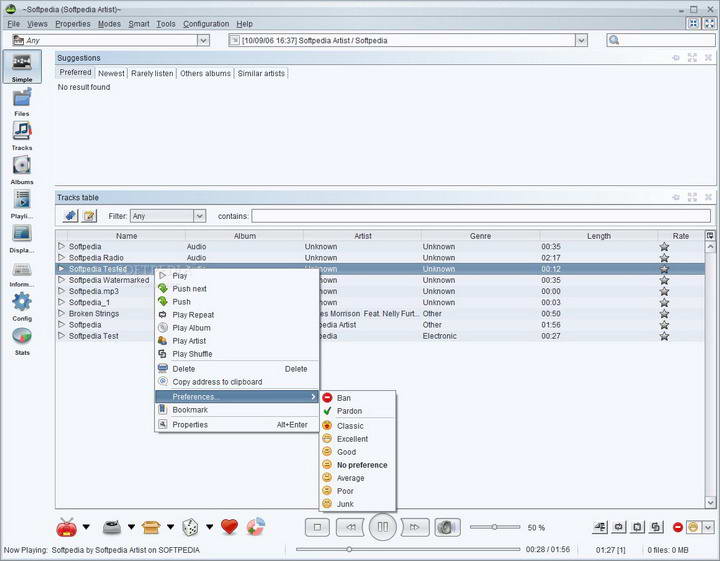Toggle the editable table pencil button
The width and height of the screenshot is (720, 561).
89,216
